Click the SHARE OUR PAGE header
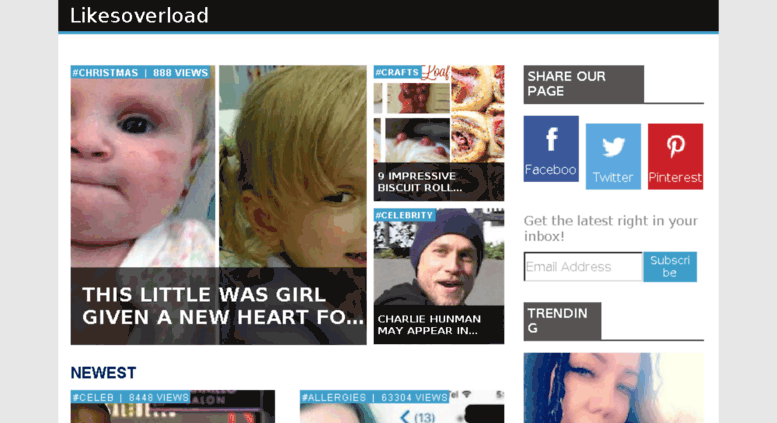The image size is (777, 423). pos(584,84)
